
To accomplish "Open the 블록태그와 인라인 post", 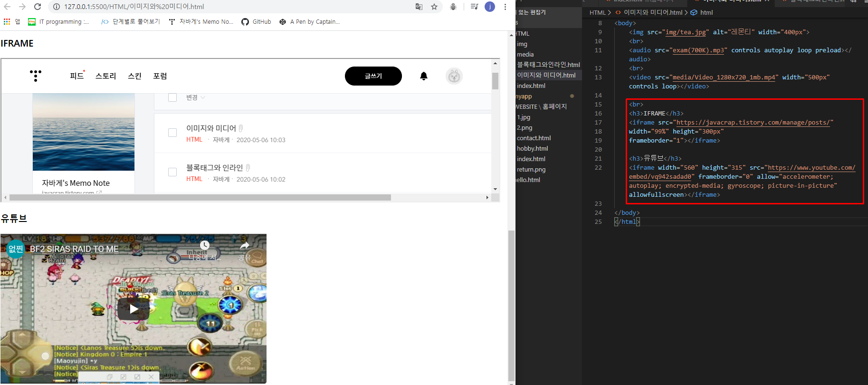I will point(214,168).
